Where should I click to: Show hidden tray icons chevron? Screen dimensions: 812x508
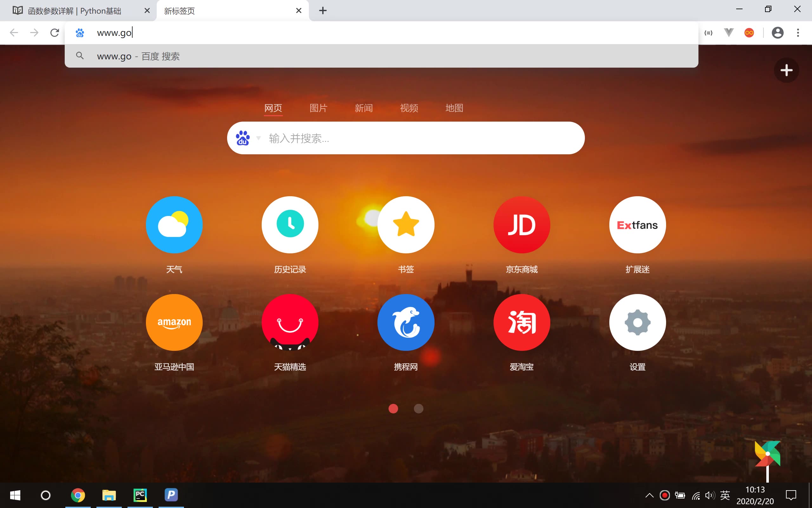(x=649, y=495)
